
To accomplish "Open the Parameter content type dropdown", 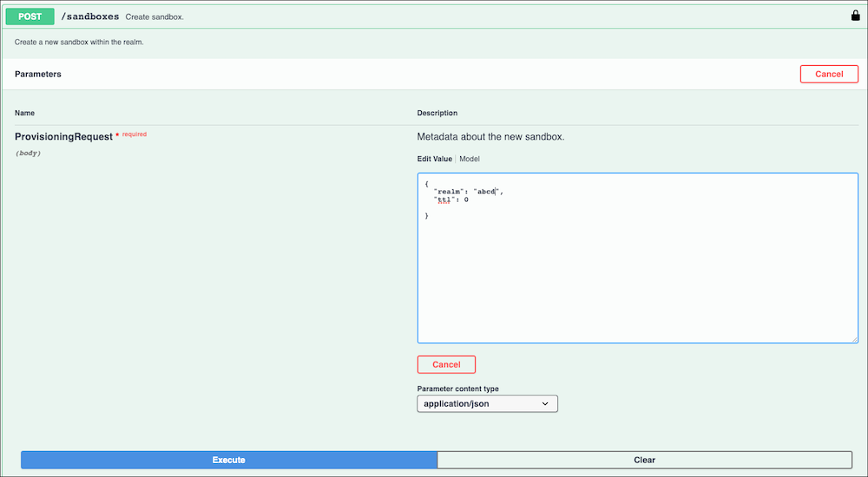I will click(487, 403).
